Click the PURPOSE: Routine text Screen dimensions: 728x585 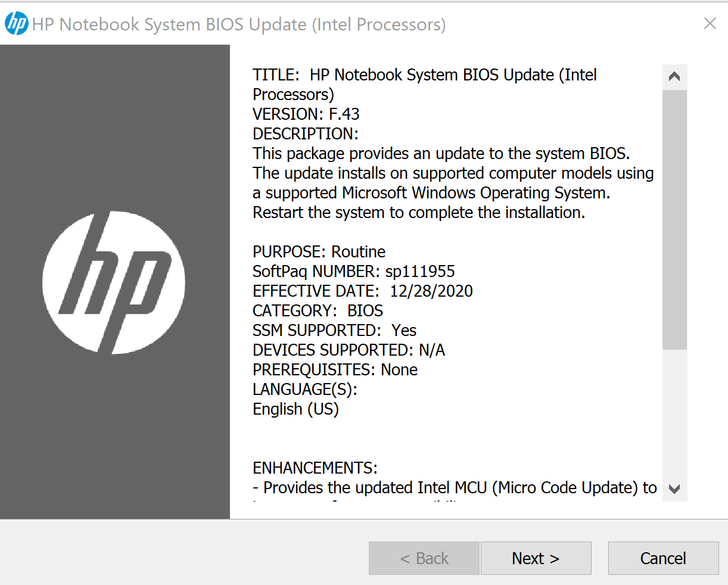coord(319,251)
